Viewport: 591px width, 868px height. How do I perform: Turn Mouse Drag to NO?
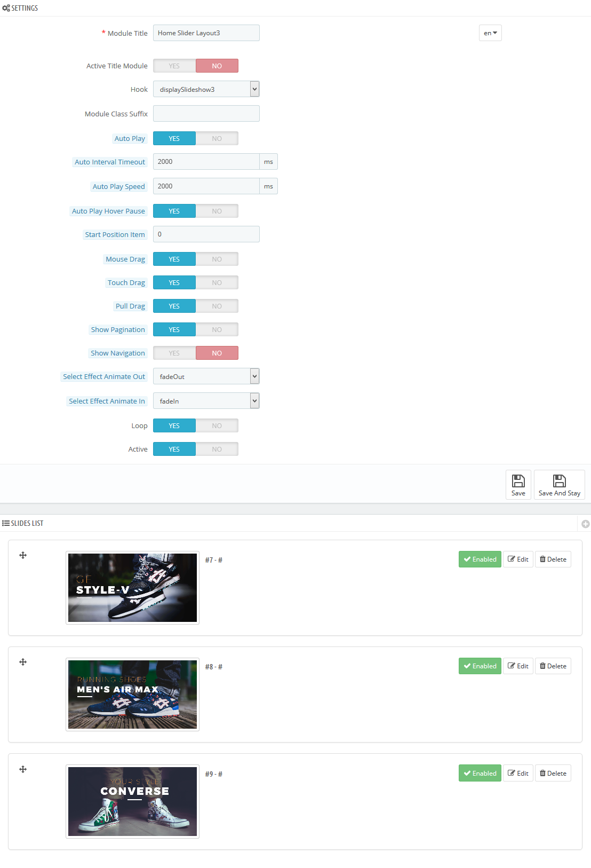coord(217,259)
